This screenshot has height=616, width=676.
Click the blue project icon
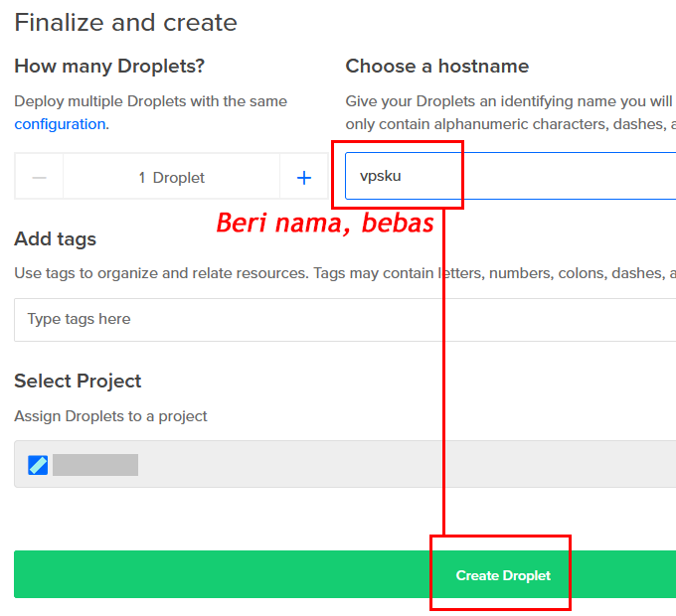coord(38,465)
